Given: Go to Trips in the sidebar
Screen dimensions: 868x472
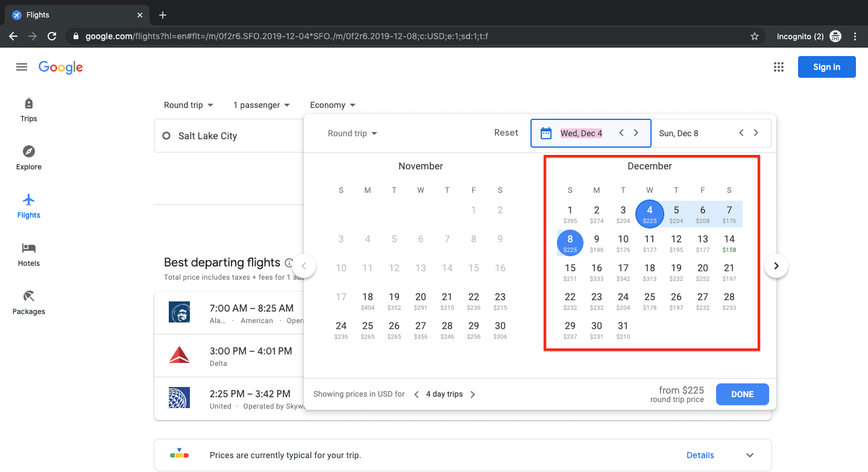Looking at the screenshot, I should (29, 110).
